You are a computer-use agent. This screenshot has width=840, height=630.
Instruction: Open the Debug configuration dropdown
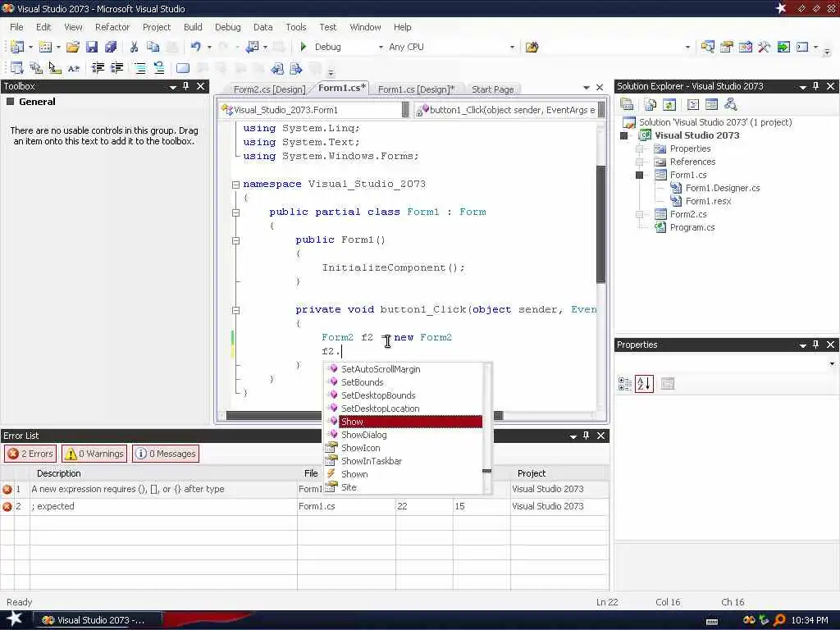[381, 47]
